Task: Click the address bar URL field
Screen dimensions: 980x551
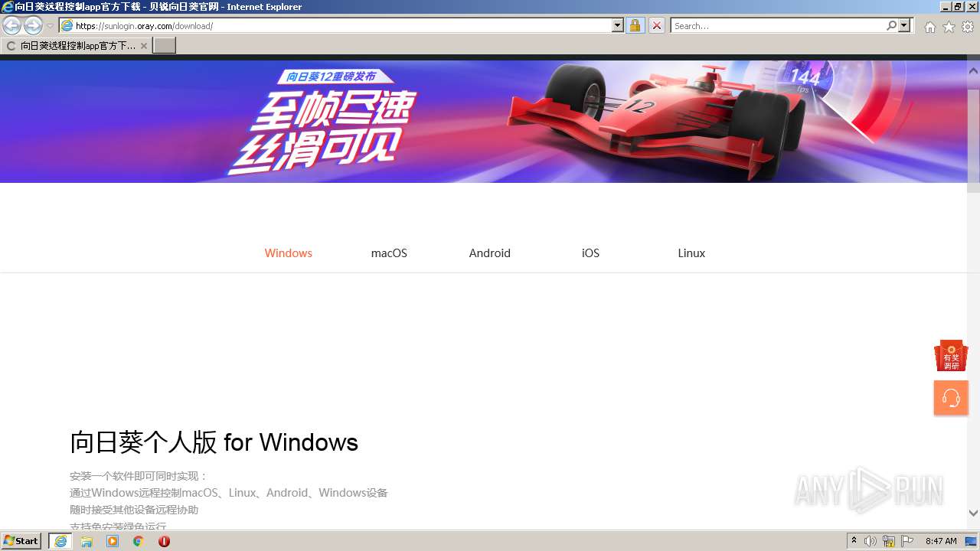Action: coord(335,26)
